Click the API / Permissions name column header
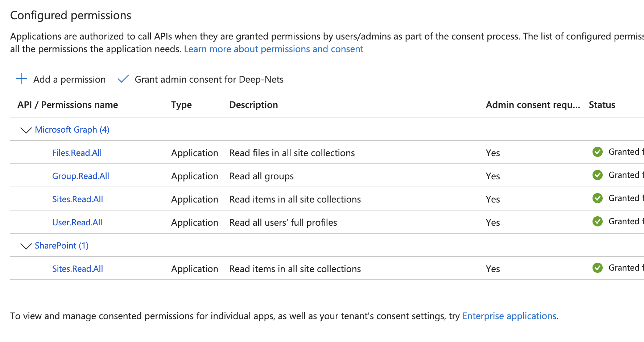Screen dimensions: 644x342 [68, 105]
